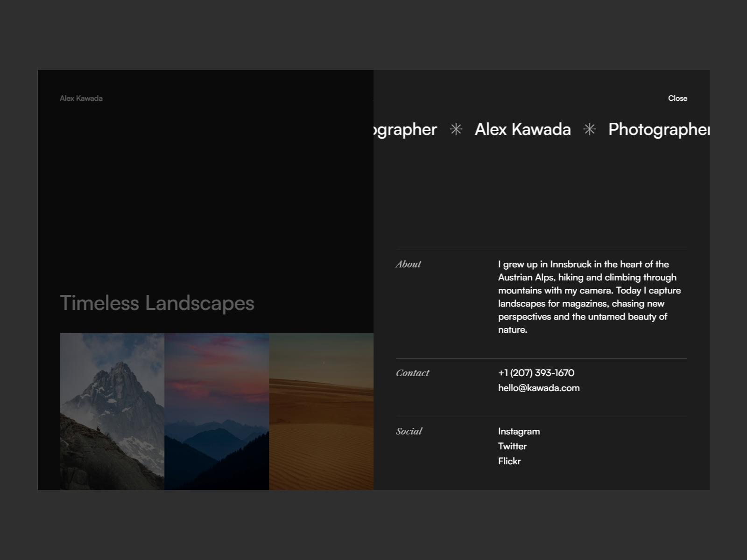Click the About section label
This screenshot has height=560, width=747.
point(408,264)
